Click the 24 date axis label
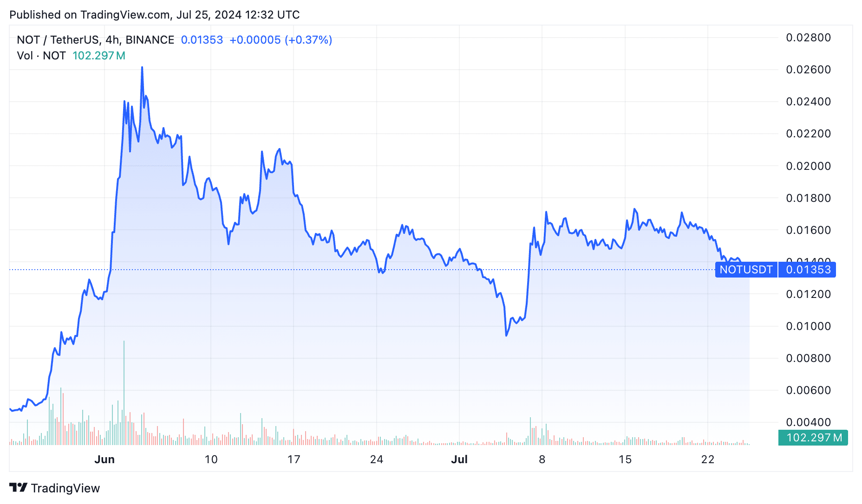The width and height of the screenshot is (862, 504). coord(377,459)
